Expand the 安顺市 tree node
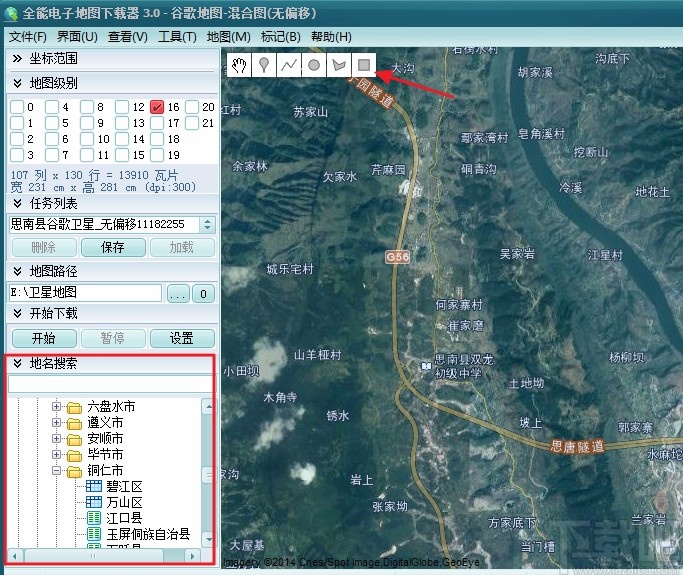The image size is (683, 575). [56, 438]
